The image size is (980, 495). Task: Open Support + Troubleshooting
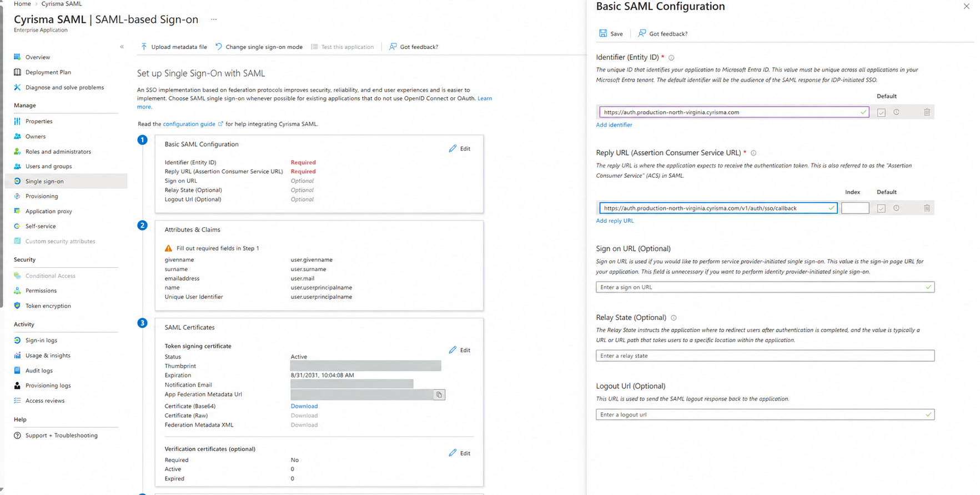point(61,436)
